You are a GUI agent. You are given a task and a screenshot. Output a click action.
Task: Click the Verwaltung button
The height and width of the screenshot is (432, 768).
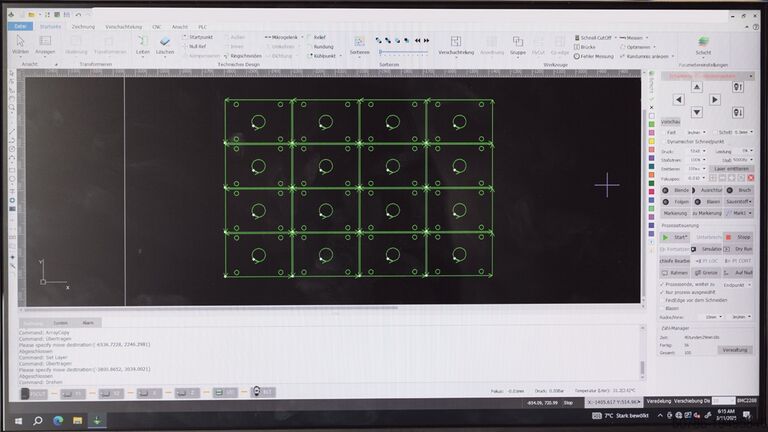735,350
